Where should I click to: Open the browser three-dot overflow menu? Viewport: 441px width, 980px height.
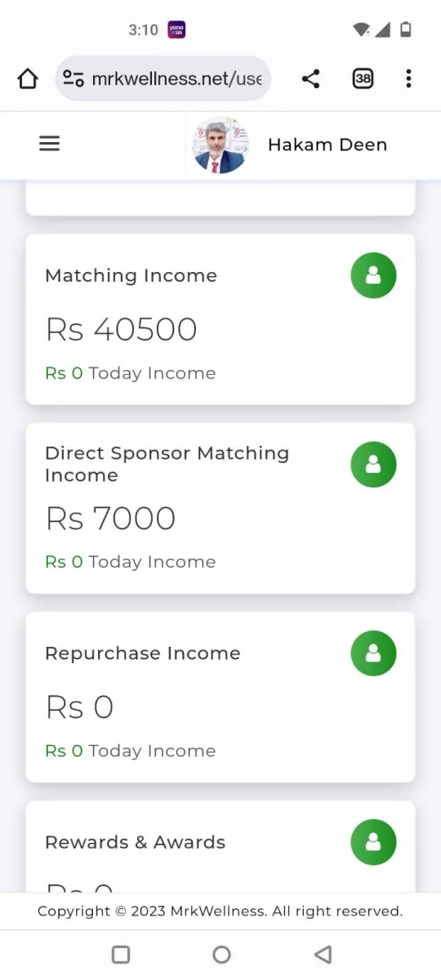(x=408, y=78)
